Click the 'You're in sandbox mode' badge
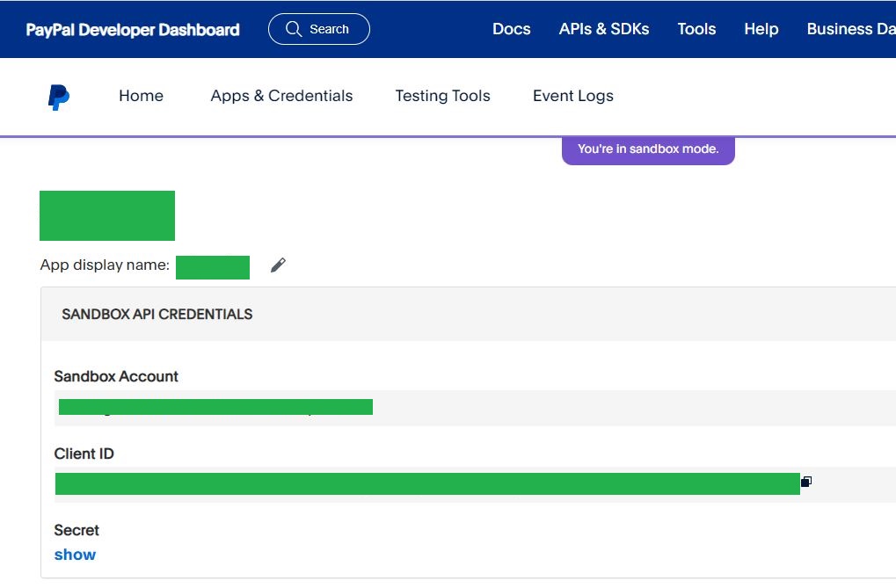 (x=648, y=149)
